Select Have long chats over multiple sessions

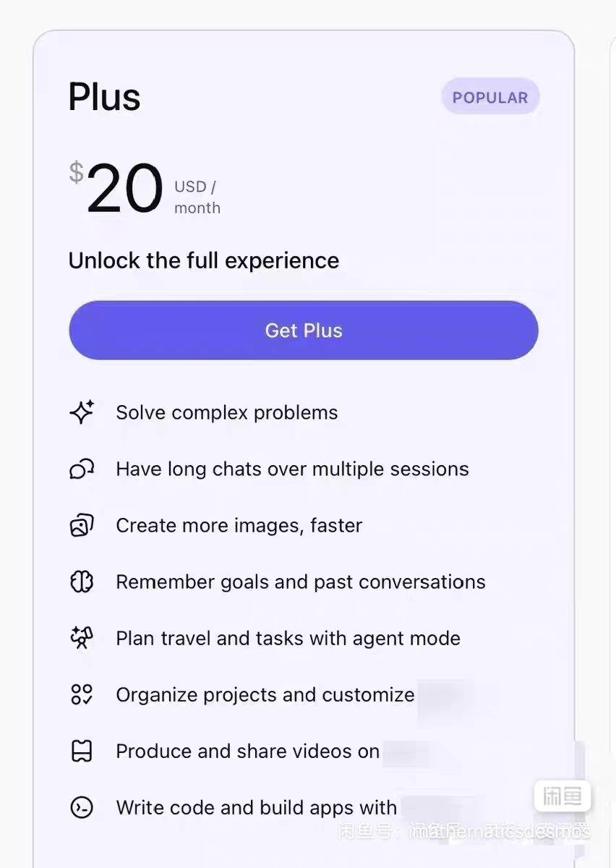pos(292,469)
